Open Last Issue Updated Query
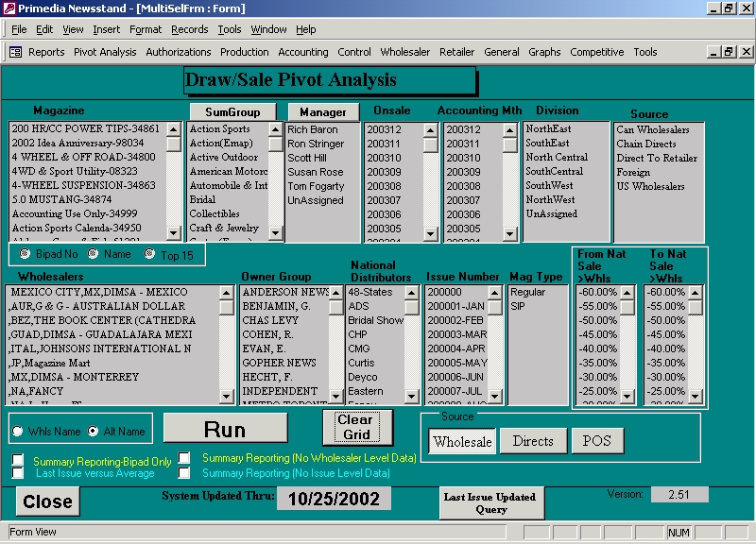 tap(491, 502)
